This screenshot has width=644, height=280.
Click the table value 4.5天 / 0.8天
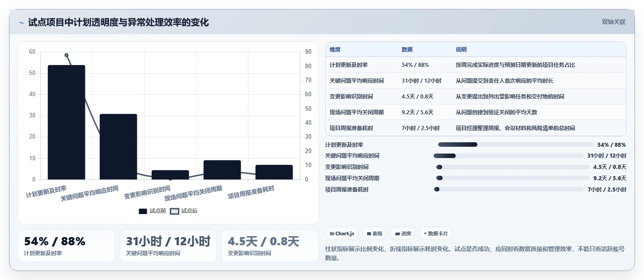click(417, 97)
